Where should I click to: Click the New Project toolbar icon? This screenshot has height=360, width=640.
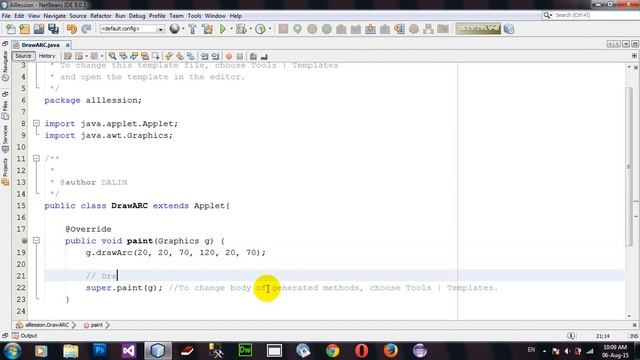tap(24, 29)
